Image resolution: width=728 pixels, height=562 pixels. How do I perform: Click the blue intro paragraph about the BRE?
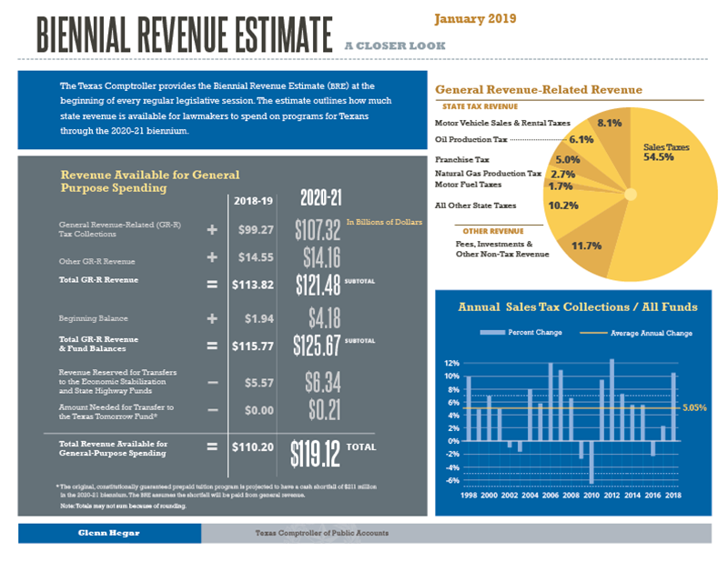point(226,108)
